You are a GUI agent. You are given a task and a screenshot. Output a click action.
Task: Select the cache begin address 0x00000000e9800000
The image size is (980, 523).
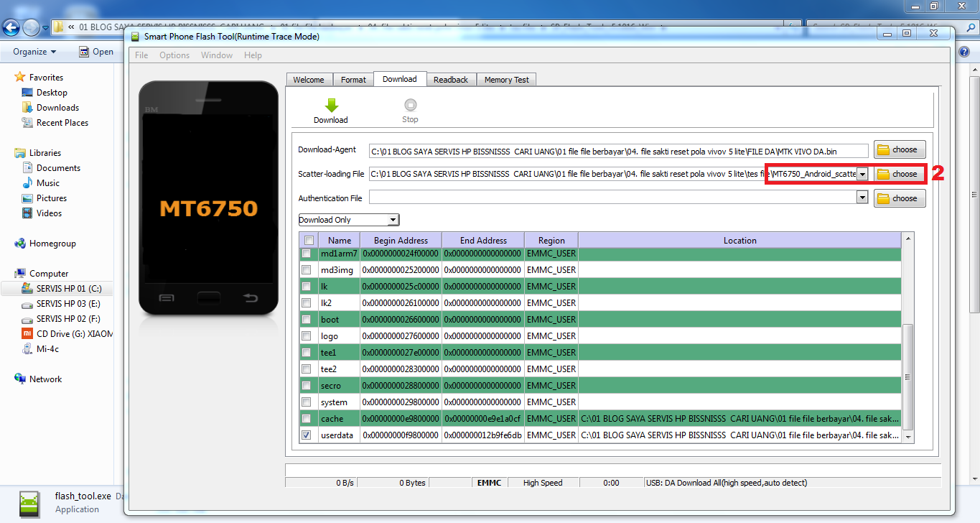(401, 419)
